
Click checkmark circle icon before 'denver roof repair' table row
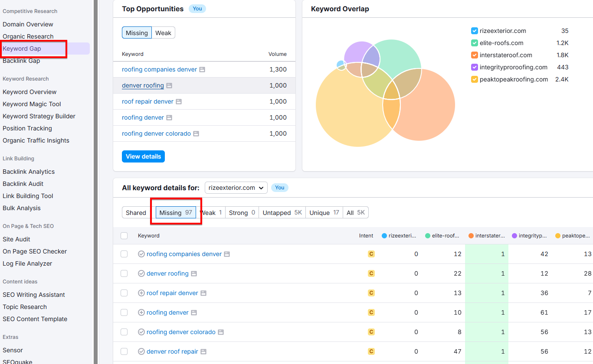pos(141,351)
